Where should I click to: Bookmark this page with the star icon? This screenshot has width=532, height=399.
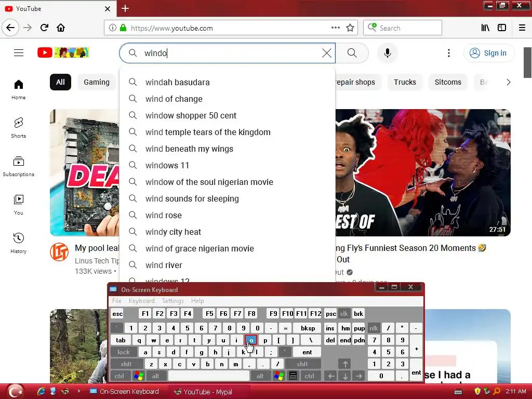point(350,28)
